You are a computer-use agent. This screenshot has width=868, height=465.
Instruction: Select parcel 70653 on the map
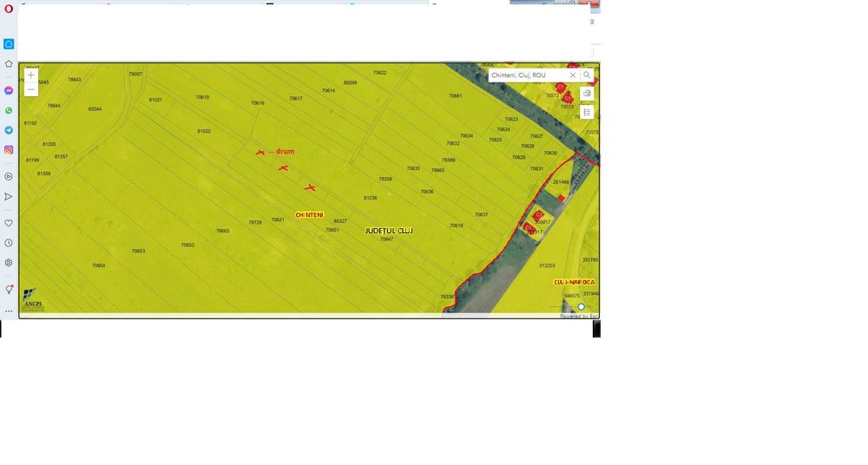click(138, 252)
